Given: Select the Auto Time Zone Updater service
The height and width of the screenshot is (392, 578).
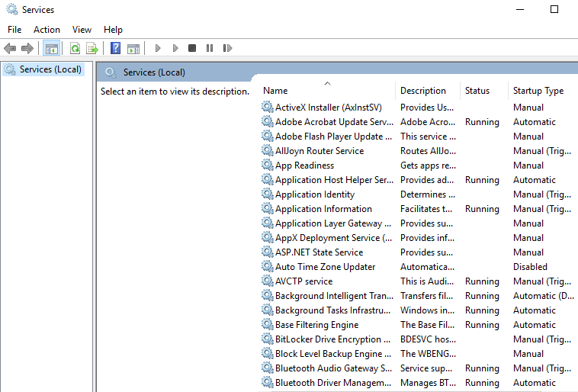Looking at the screenshot, I should 325,267.
